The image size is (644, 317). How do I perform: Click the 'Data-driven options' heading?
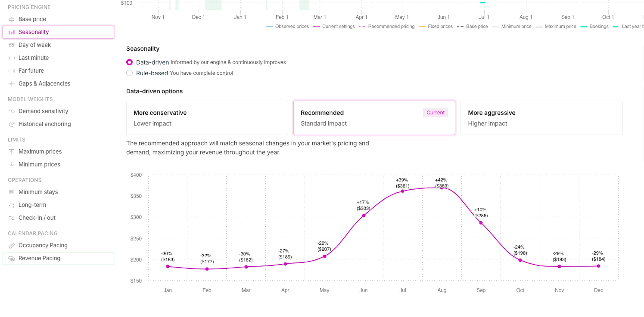pos(154,91)
